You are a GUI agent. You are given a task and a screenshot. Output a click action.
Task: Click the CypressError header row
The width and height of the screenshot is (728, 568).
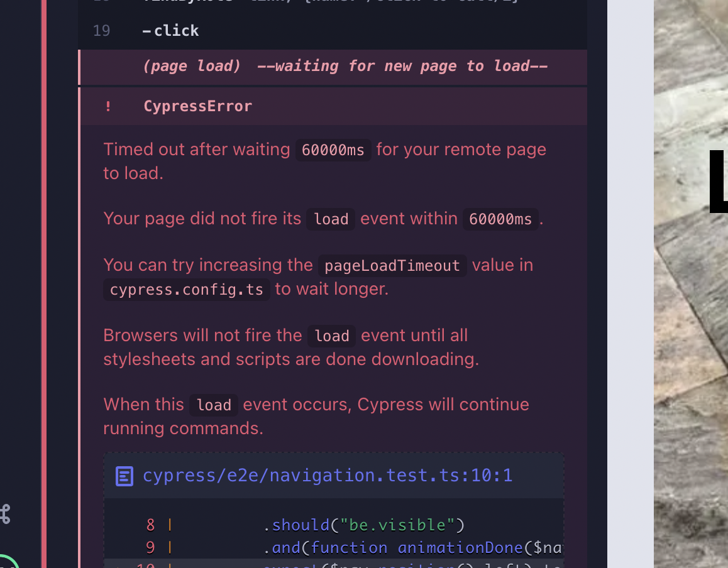click(x=333, y=106)
